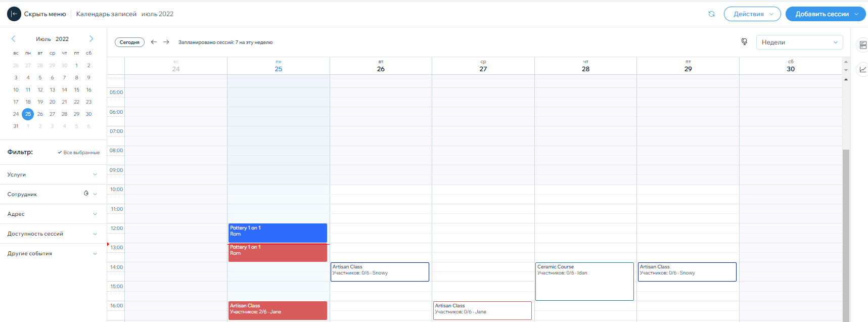This screenshot has width=868, height=322.
Task: Open the Действия dropdown menu
Action: click(752, 14)
